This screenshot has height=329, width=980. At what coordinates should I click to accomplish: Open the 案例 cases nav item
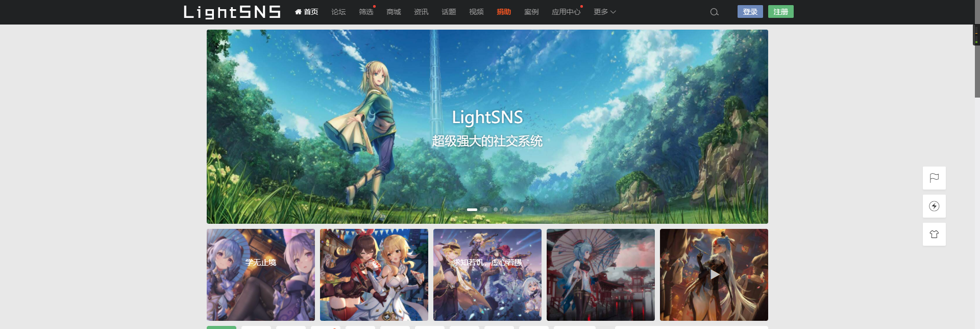tap(531, 12)
